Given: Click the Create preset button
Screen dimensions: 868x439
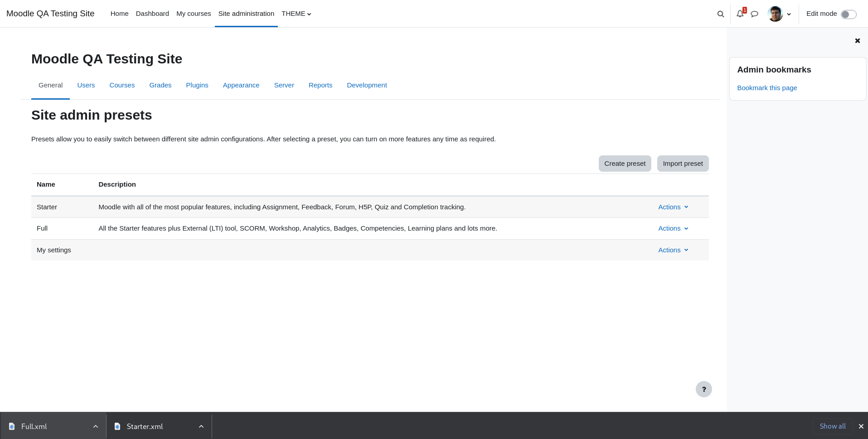Looking at the screenshot, I should pos(625,164).
